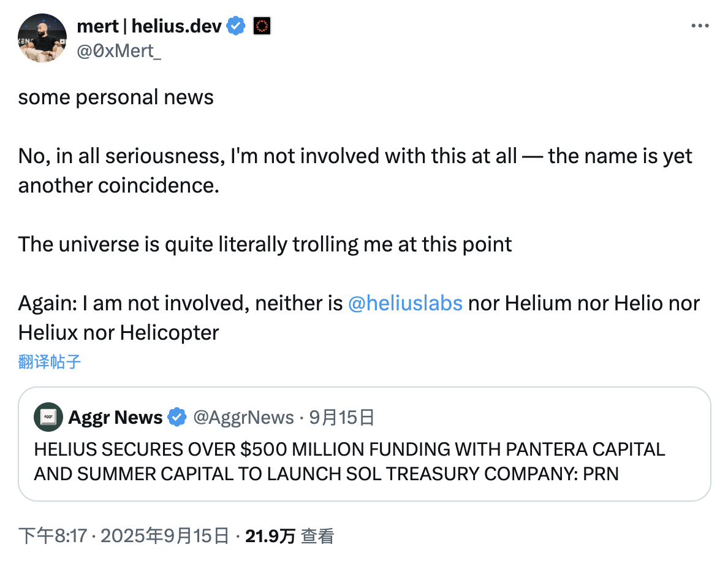Open post actions from the top-right corner menu
Viewport: 728px width, 563px height.
click(x=700, y=25)
